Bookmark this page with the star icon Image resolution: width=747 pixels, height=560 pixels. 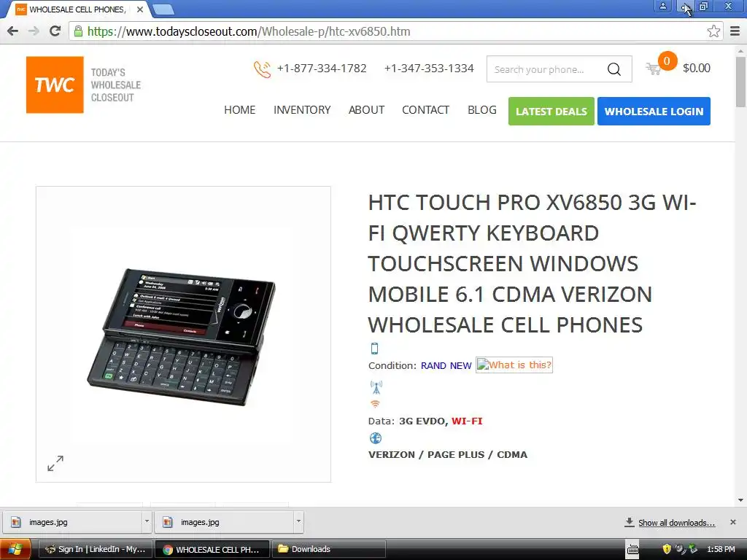tap(713, 31)
